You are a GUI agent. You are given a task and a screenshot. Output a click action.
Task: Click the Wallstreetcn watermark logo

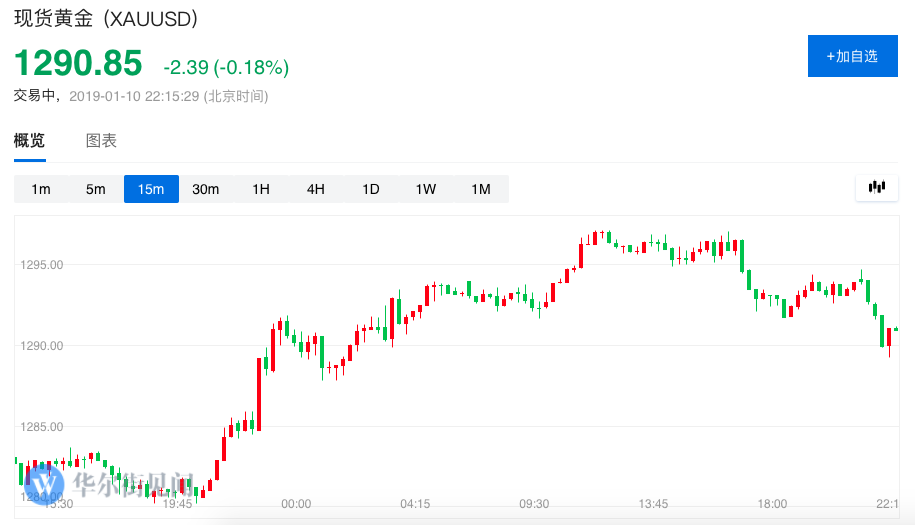click(45, 486)
